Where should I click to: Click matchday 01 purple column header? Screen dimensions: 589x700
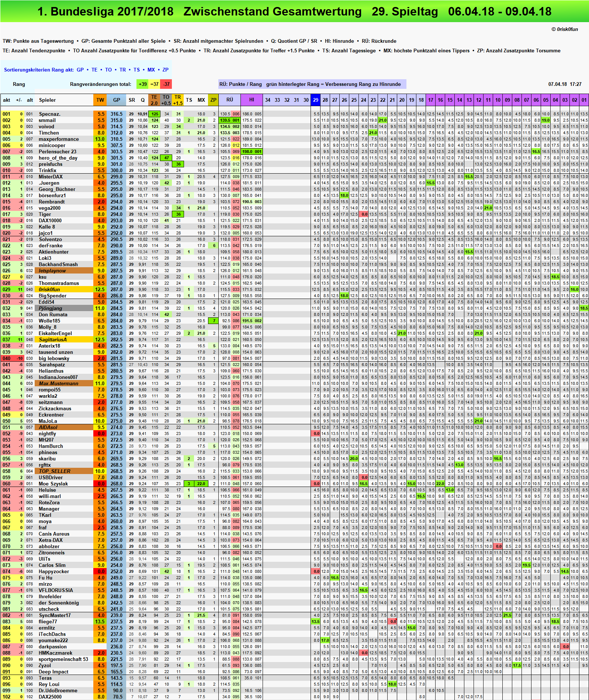tap(584, 100)
